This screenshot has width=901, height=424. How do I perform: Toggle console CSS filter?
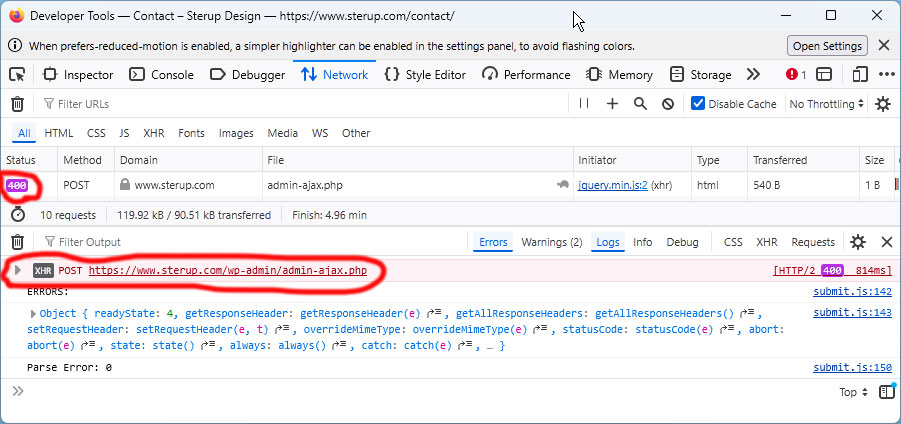click(x=733, y=242)
